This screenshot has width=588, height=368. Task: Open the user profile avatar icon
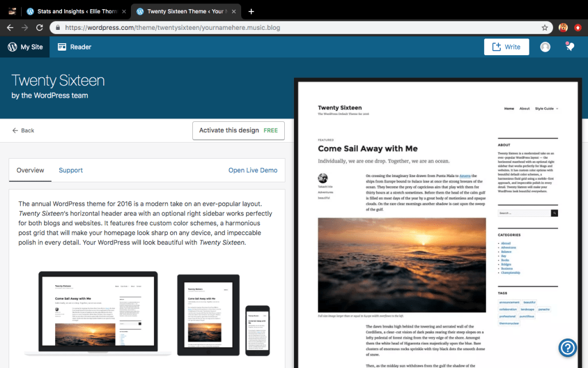coord(545,47)
